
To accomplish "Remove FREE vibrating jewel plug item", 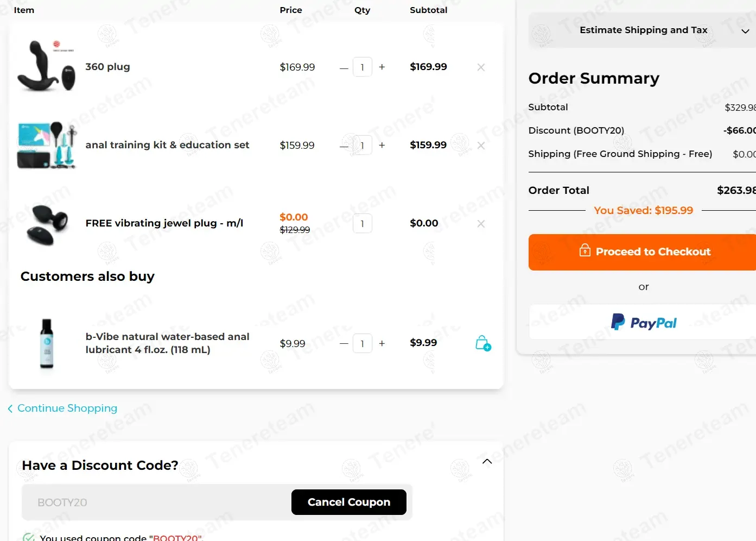I will click(x=481, y=224).
